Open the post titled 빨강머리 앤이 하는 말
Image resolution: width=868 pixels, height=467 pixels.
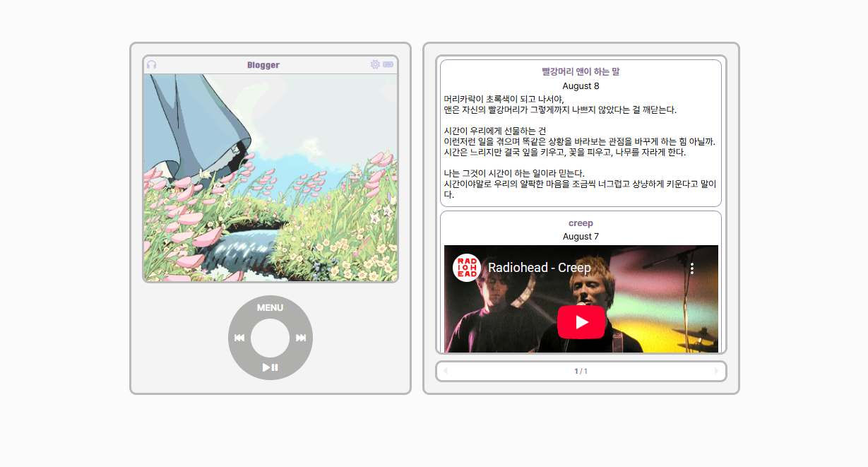[581, 71]
